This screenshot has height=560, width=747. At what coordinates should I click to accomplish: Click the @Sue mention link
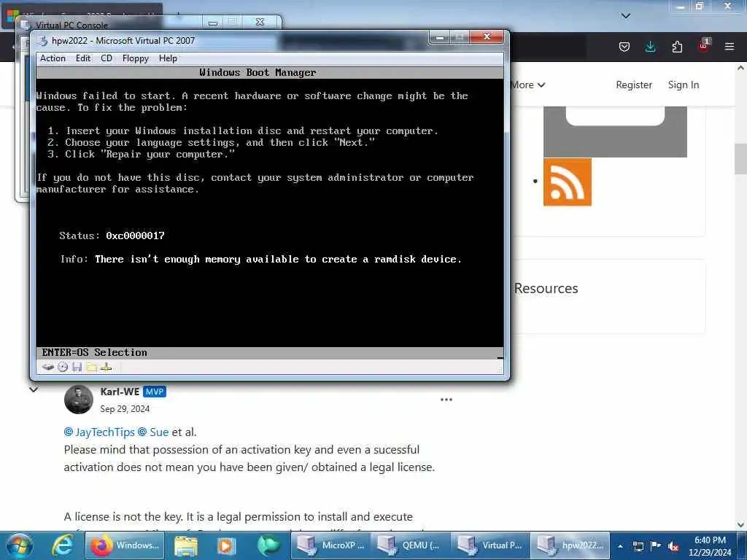tap(153, 432)
